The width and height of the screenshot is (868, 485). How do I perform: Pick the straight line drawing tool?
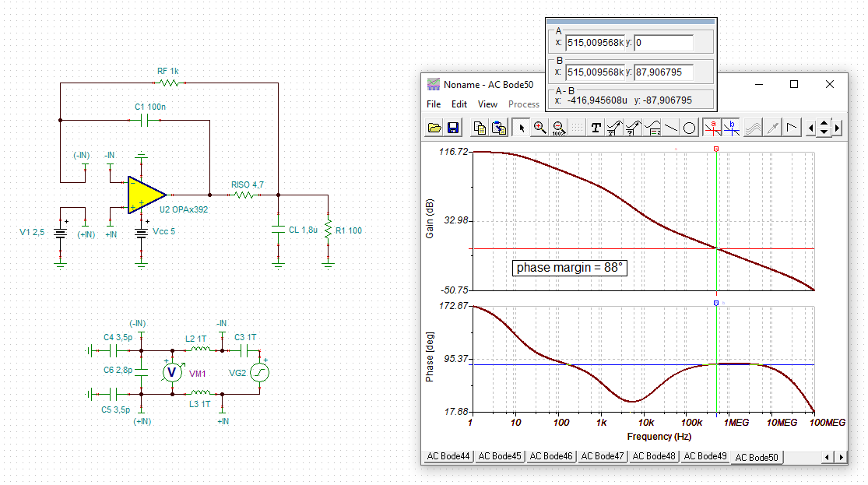[671, 128]
